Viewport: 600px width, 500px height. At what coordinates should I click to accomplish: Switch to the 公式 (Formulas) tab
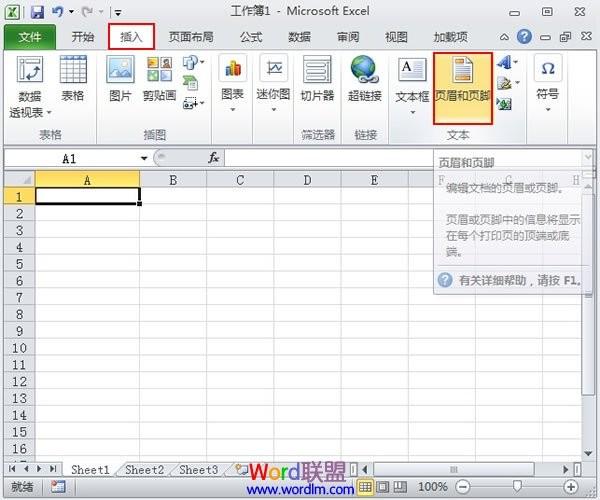coord(251,37)
